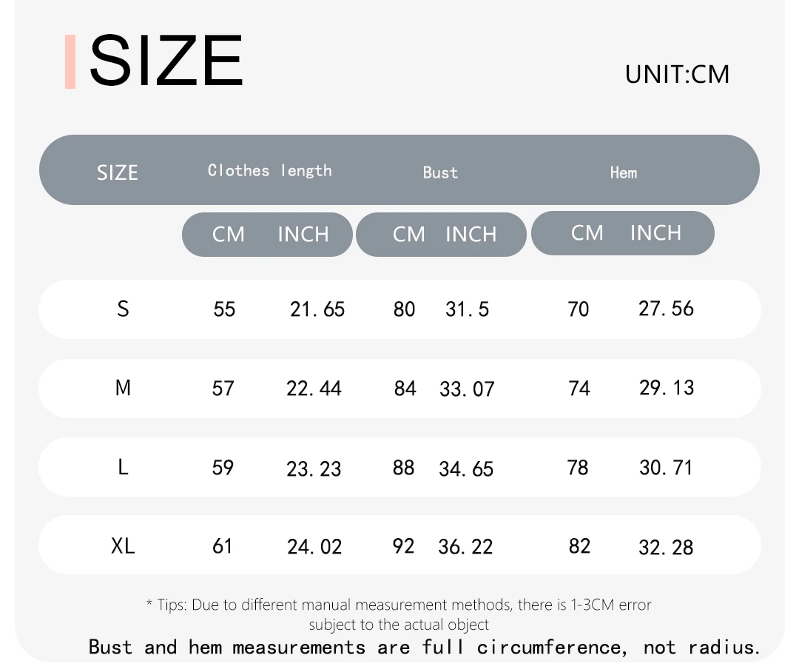799x672 pixels.
Task: Select the XL size row label
Action: tap(123, 546)
